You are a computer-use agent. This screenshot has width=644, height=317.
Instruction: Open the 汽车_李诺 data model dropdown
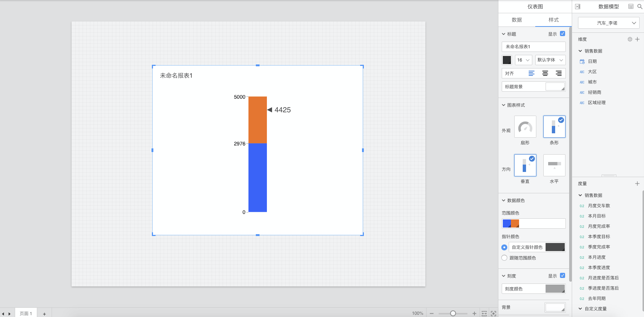(608, 23)
